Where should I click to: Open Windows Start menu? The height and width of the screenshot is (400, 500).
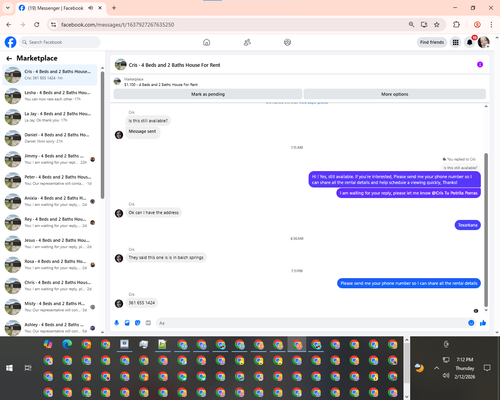[x=9, y=368]
